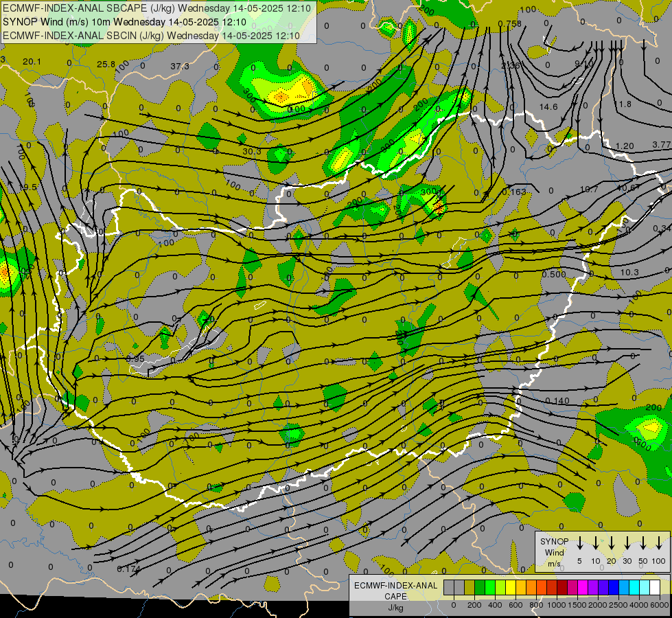Click the 19.5 value on the map

pyautogui.click(x=28, y=187)
